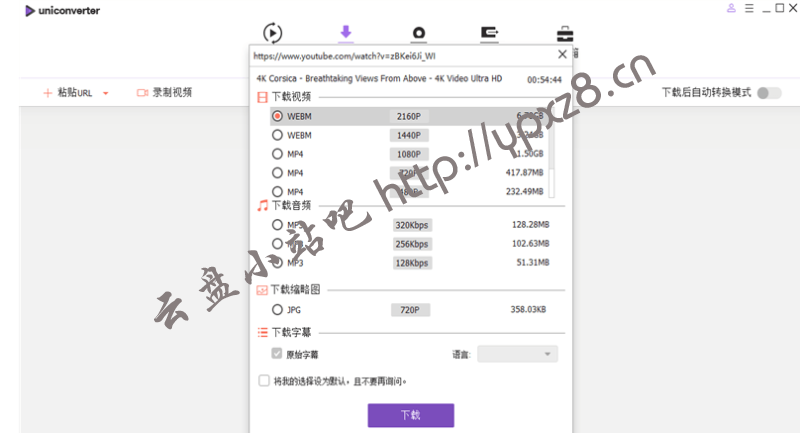Click the purple 下载 button
The width and height of the screenshot is (800, 433).
click(411, 415)
